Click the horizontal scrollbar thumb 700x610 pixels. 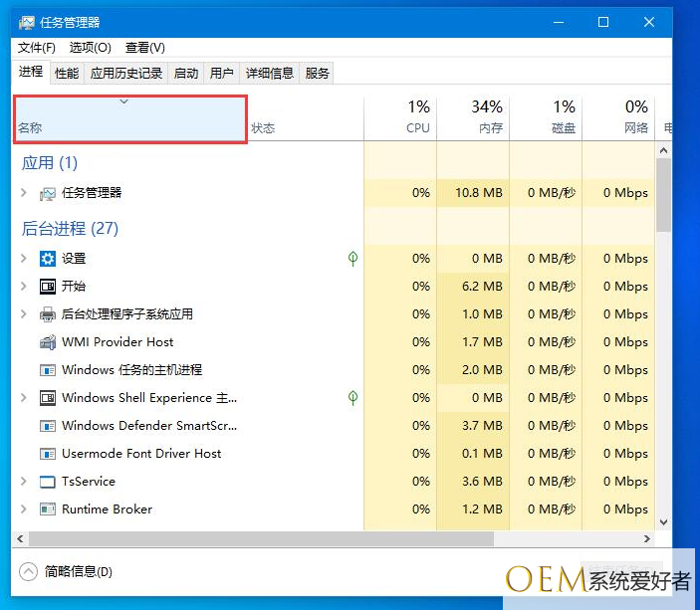coord(261,538)
